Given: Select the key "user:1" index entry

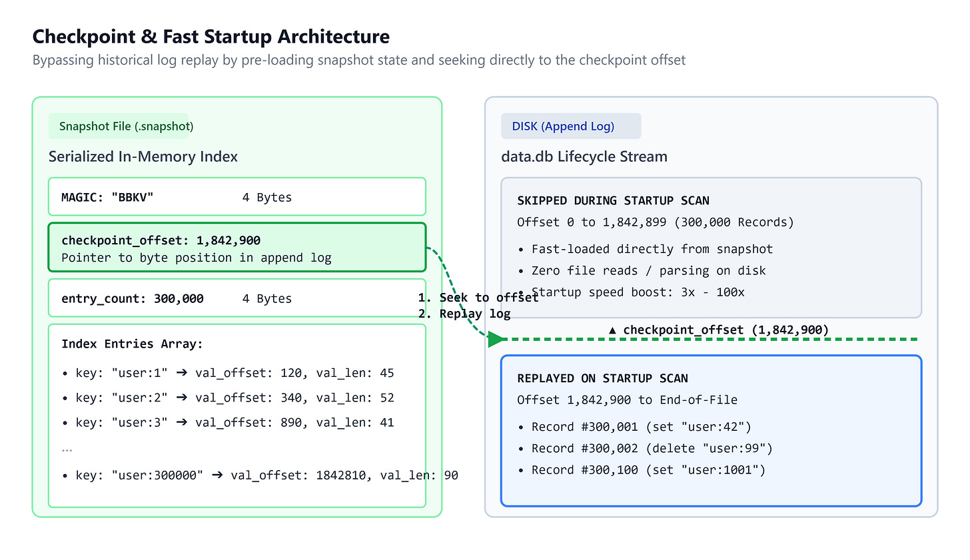Looking at the screenshot, I should point(229,373).
